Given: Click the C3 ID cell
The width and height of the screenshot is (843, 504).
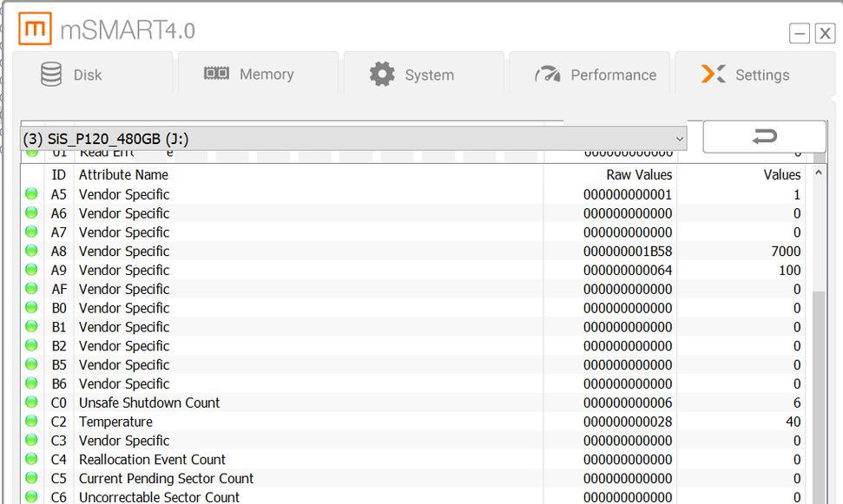Looking at the screenshot, I should [58, 441].
